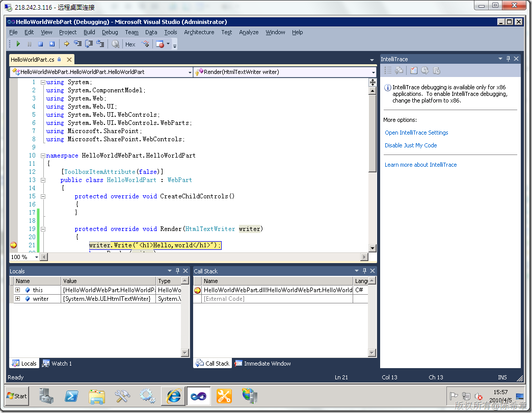Click the Step Into icon
This screenshot has width=532, height=413.
77,44
